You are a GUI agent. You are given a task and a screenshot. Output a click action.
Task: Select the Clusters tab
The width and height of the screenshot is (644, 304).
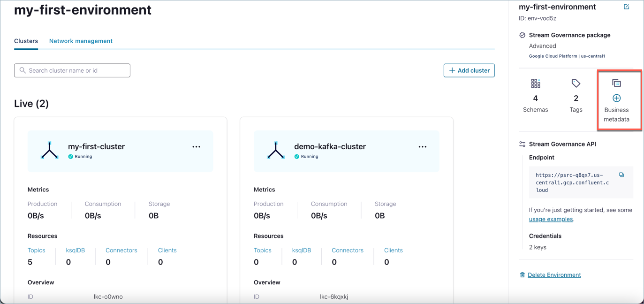(26, 41)
